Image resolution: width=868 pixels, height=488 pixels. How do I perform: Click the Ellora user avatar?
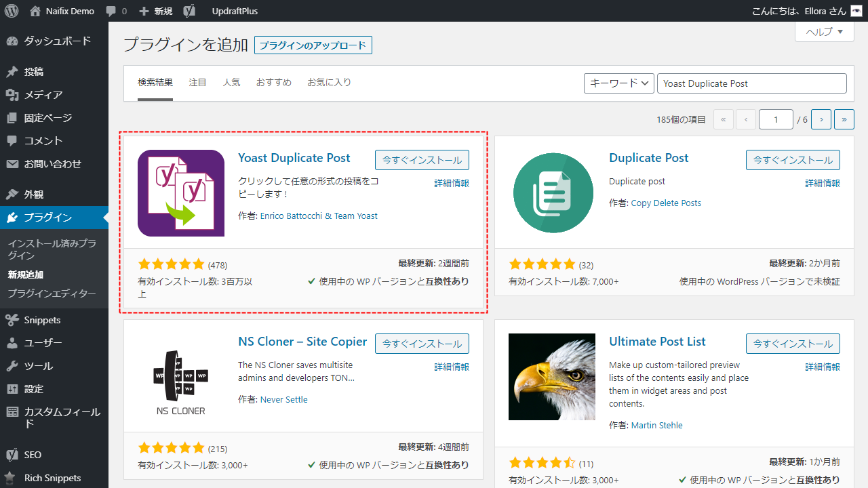[856, 11]
